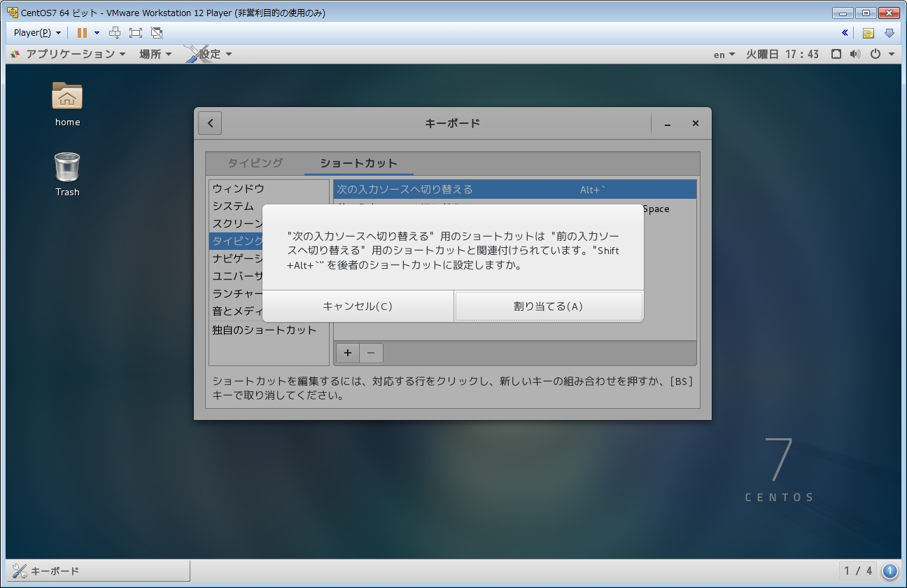This screenshot has width=907, height=588.
Task: Click the blue double-chevron collapse icon
Action: (x=845, y=33)
